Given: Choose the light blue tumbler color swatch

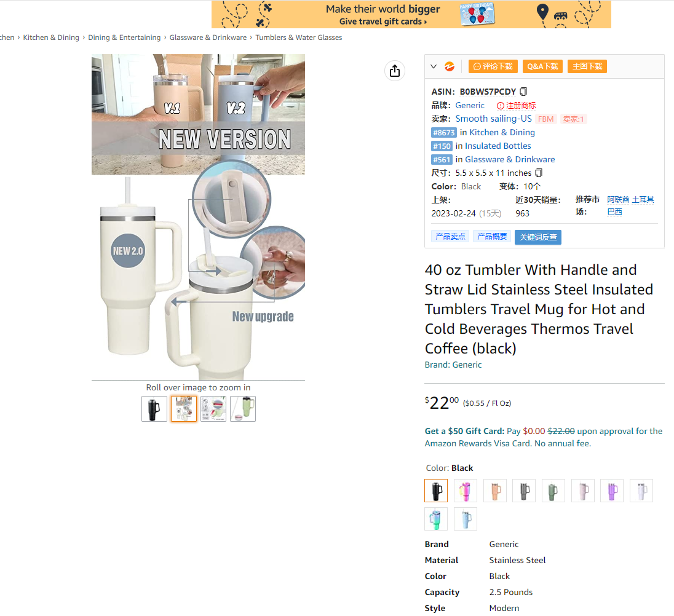Looking at the screenshot, I should point(465,519).
